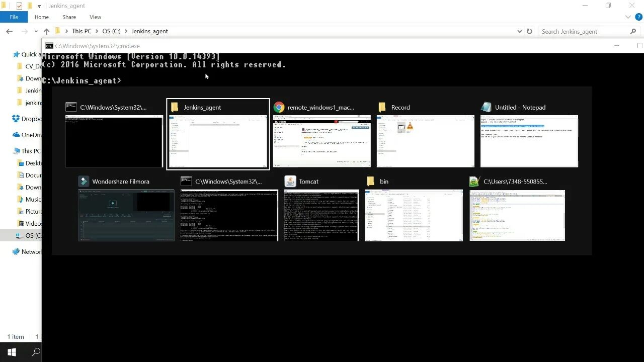644x362 pixels.
Task: Select OS (C:) drive in navigation pane
Action: 29,236
